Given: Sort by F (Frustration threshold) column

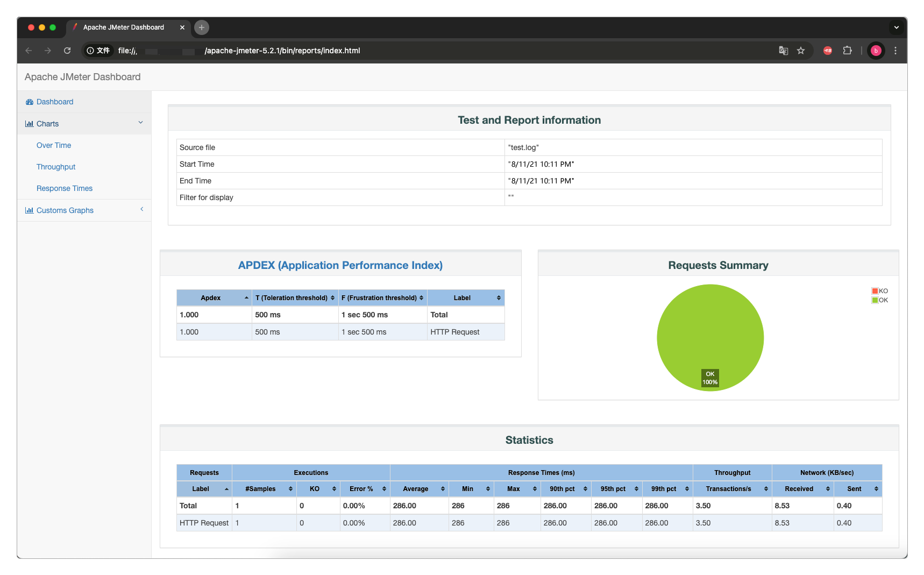Looking at the screenshot, I should (382, 298).
